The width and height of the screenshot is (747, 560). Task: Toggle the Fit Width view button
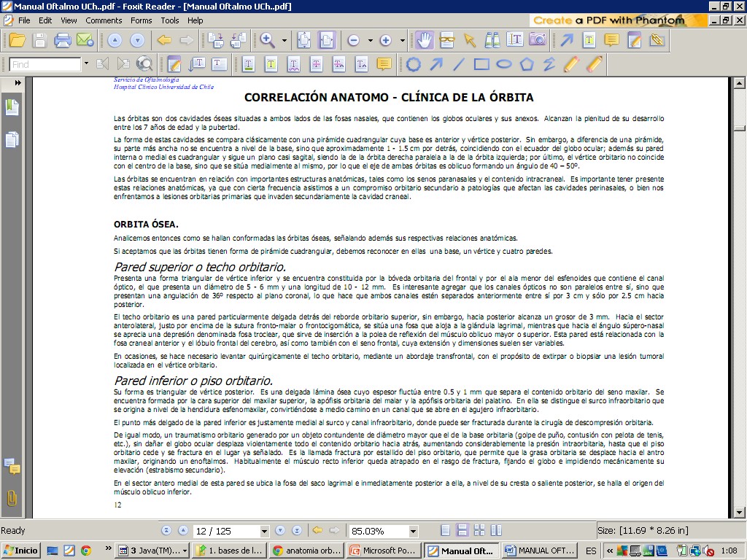click(326, 41)
